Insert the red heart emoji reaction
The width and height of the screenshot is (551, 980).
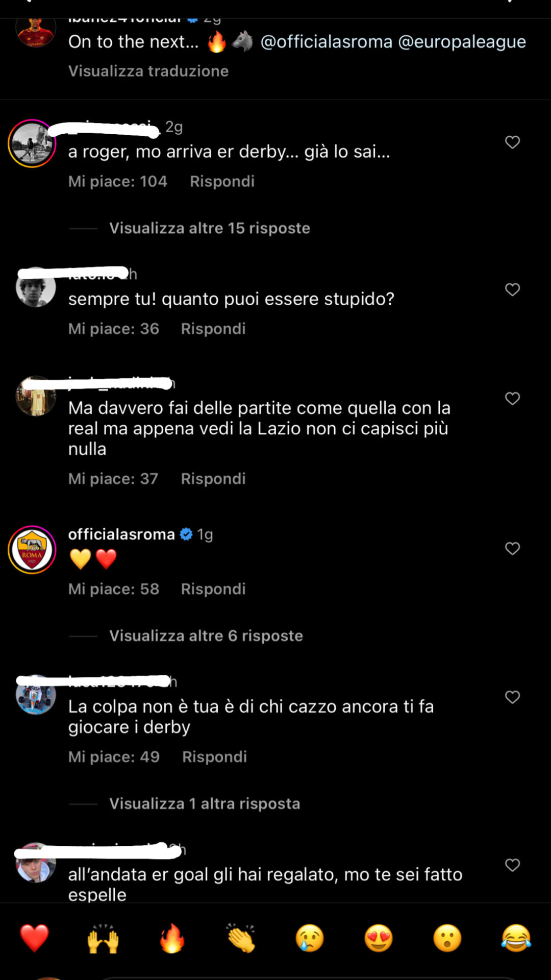(x=34, y=938)
